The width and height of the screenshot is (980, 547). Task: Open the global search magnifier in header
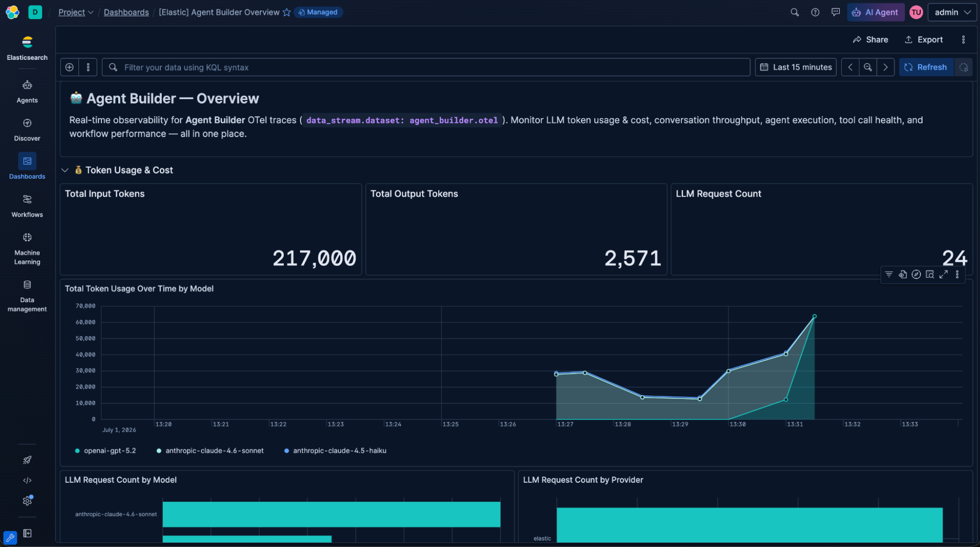tap(795, 12)
